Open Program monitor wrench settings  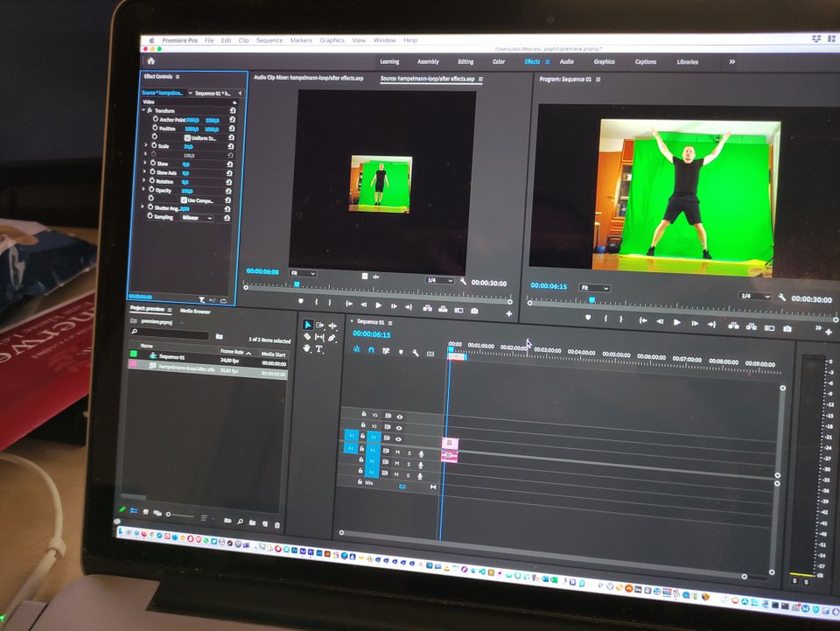[x=781, y=298]
